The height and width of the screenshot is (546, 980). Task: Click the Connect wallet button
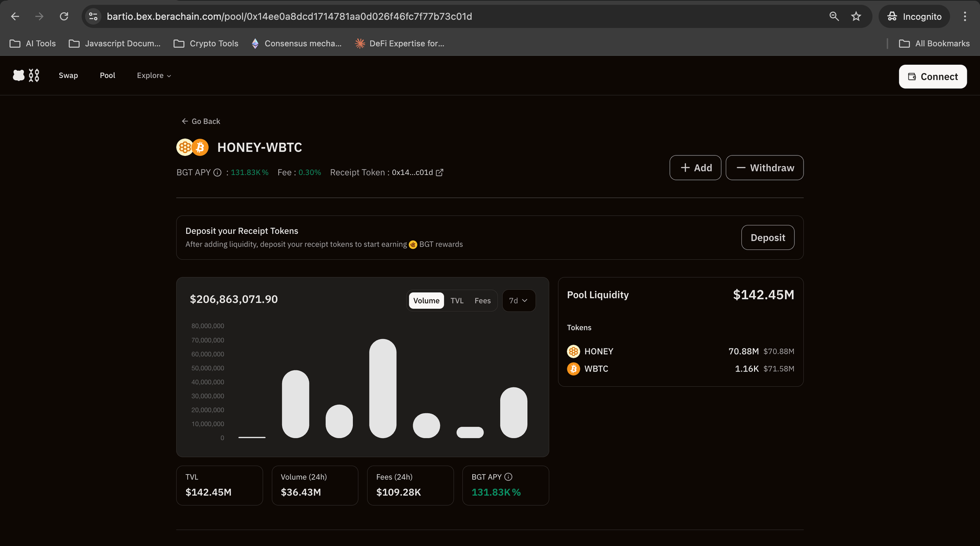(x=933, y=76)
